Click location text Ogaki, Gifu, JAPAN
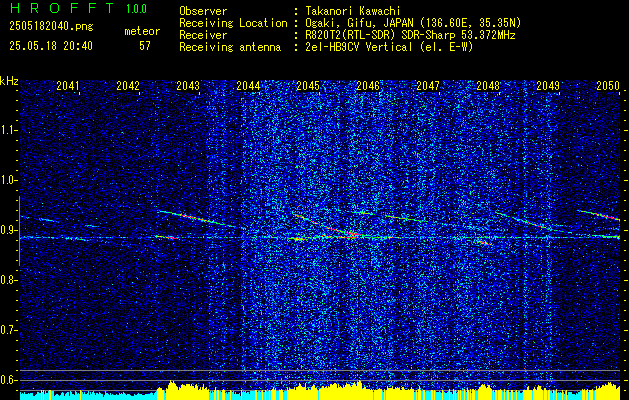The image size is (629, 400). pos(360,23)
